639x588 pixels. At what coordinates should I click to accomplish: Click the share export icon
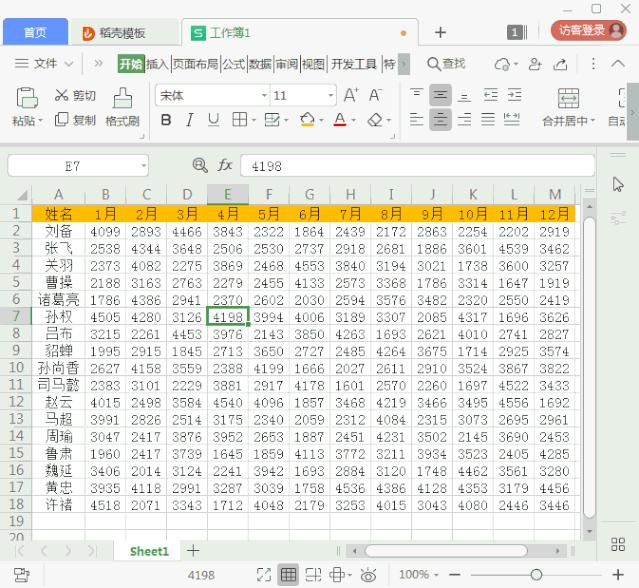pos(560,64)
